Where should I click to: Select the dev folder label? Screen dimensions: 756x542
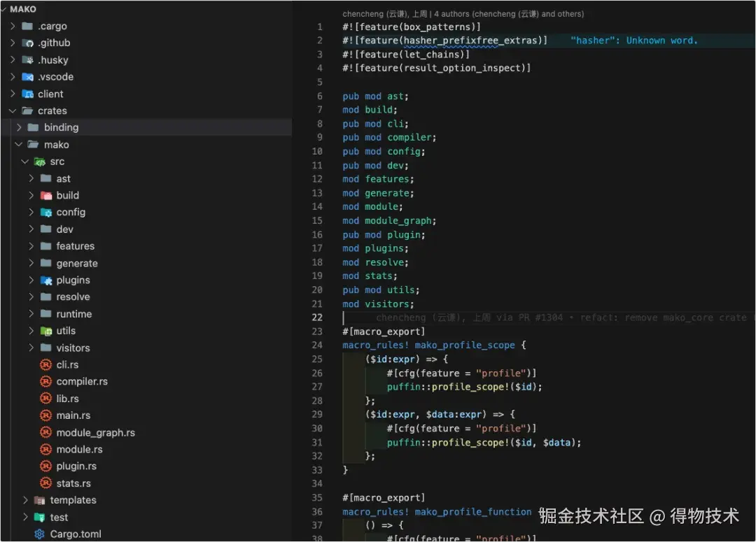pyautogui.click(x=64, y=229)
